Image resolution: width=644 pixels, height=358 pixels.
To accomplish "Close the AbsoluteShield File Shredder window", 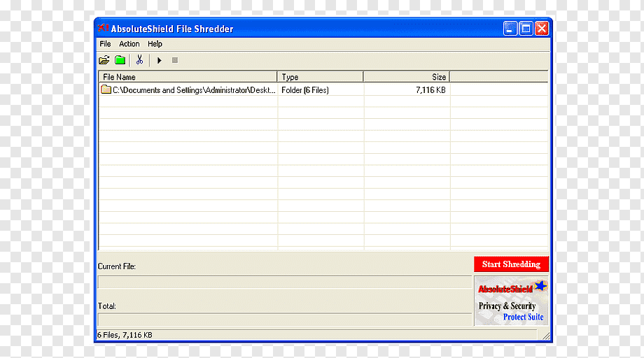I will click(542, 29).
